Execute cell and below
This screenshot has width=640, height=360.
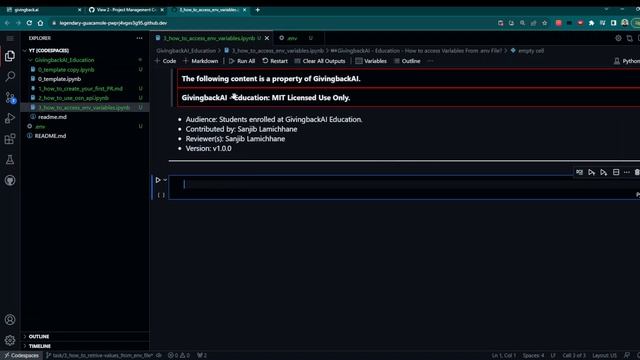point(604,172)
